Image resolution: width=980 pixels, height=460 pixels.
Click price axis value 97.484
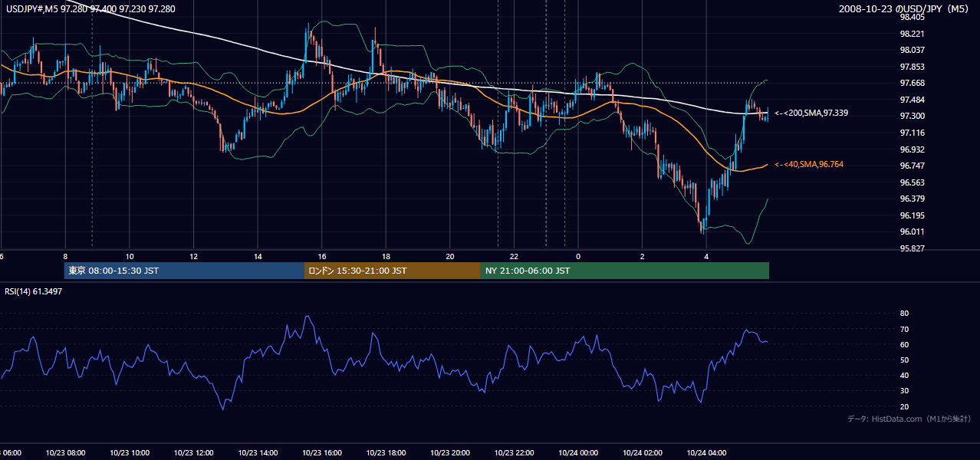[912, 100]
